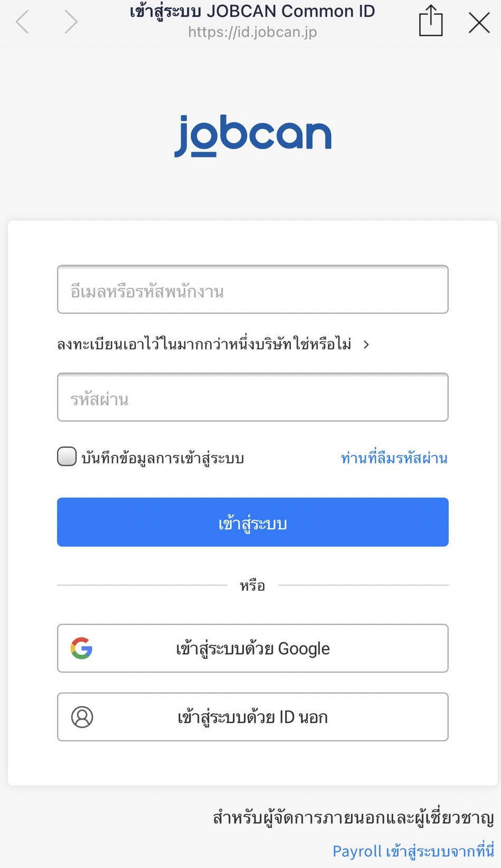Choose เข้าสู่ระบบด้วย Google

click(x=252, y=648)
